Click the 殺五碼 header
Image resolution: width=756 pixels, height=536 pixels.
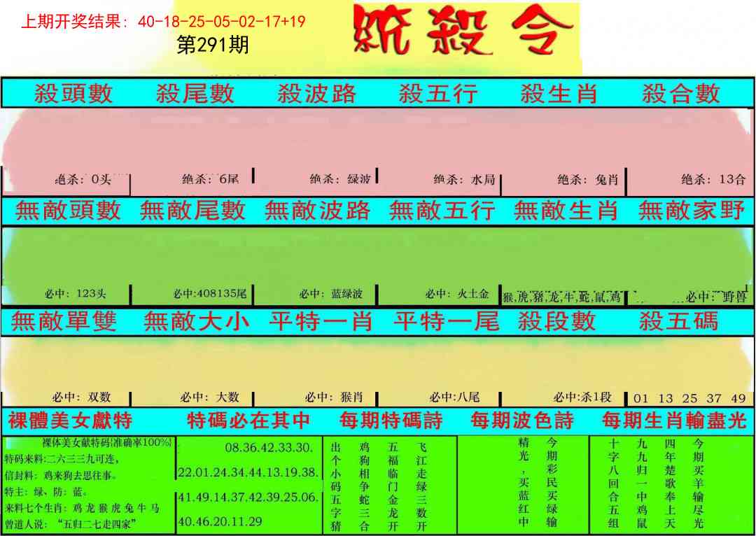pos(678,321)
